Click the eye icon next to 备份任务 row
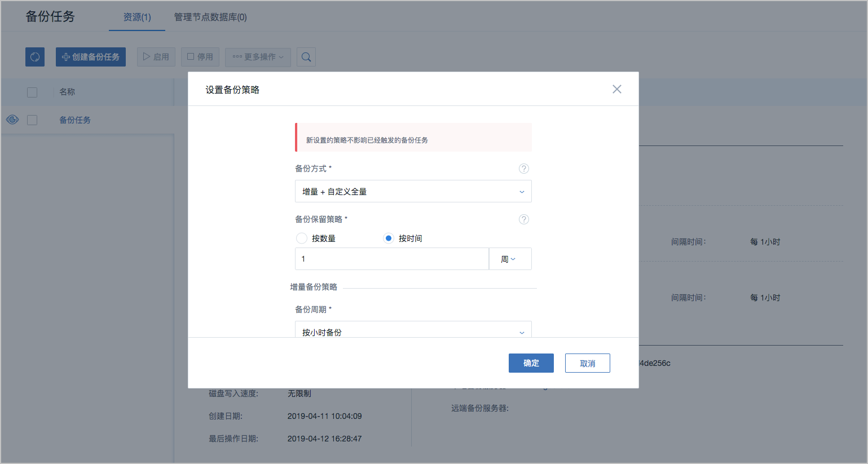 point(12,120)
